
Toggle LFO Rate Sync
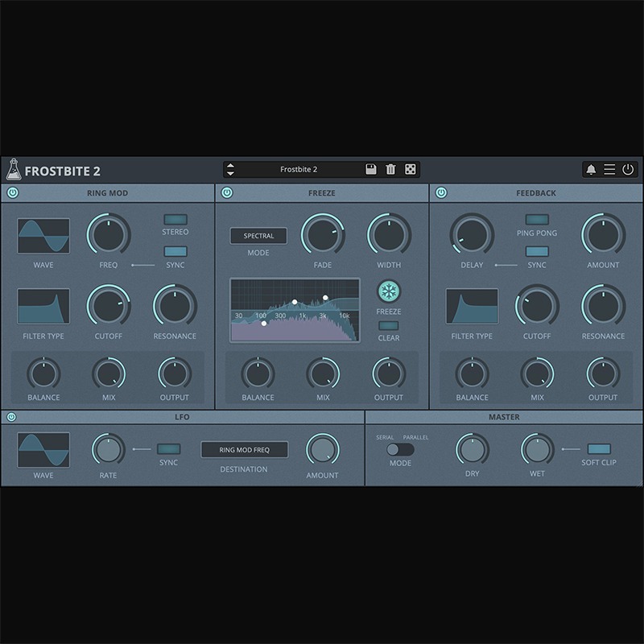click(x=169, y=449)
